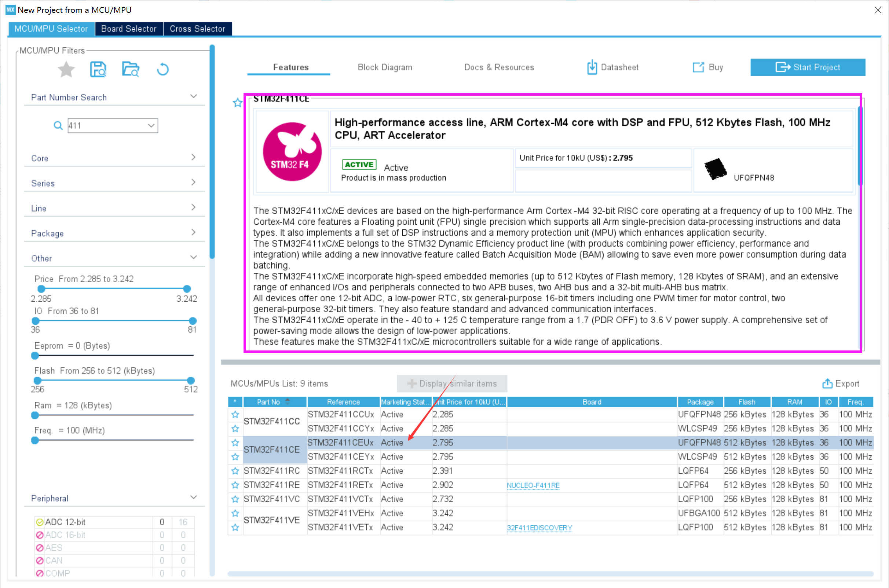This screenshot has height=588, width=889.
Task: Click the Flash maximum slider handle
Action: (x=191, y=380)
